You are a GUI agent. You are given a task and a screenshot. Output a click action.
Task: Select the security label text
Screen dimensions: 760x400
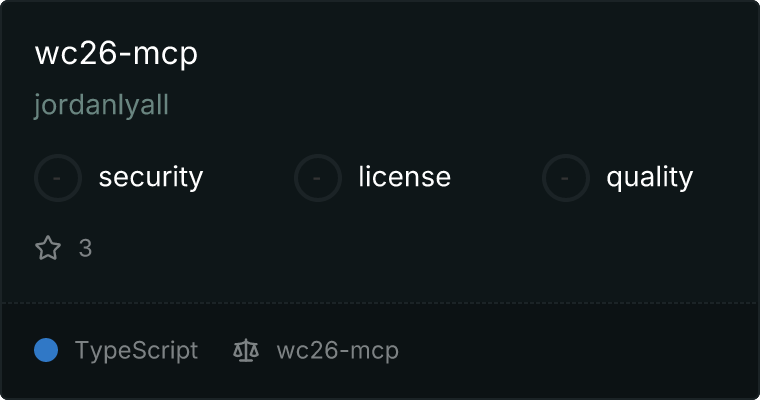pos(151,176)
